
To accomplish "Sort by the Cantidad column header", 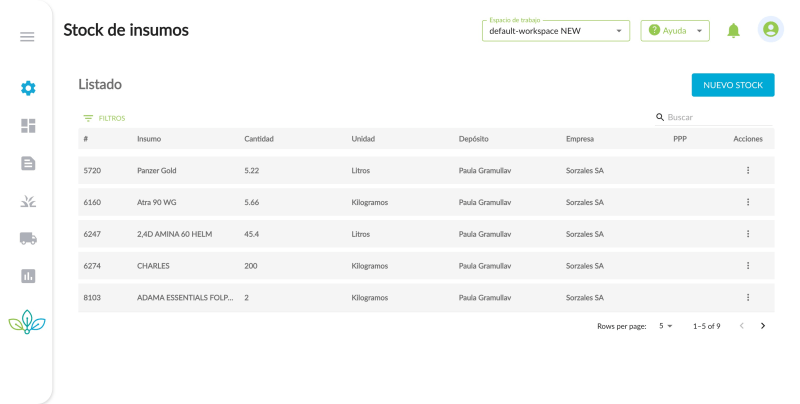I will pyautogui.click(x=259, y=139).
